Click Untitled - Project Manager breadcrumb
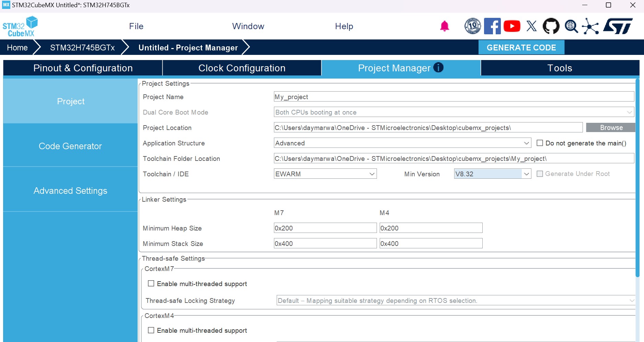644x342 pixels. [x=188, y=48]
